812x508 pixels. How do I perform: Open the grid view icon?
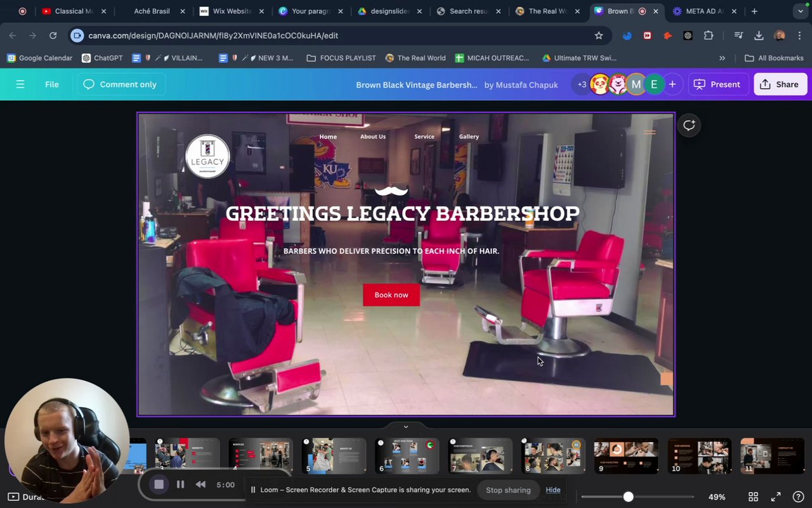pyautogui.click(x=753, y=497)
